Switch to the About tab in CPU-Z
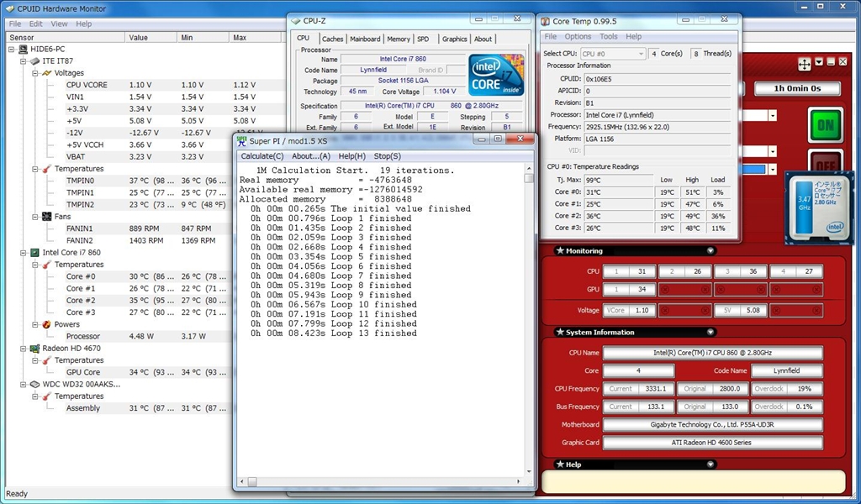 pyautogui.click(x=483, y=39)
